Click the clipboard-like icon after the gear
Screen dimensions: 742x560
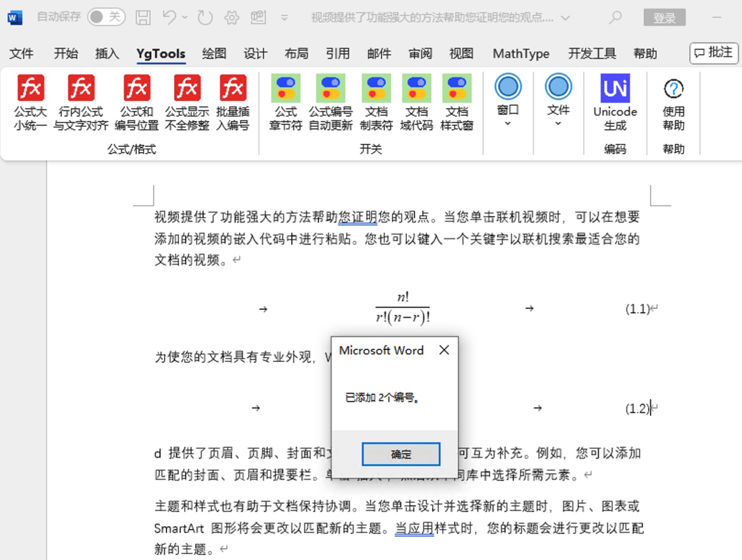pos(258,17)
